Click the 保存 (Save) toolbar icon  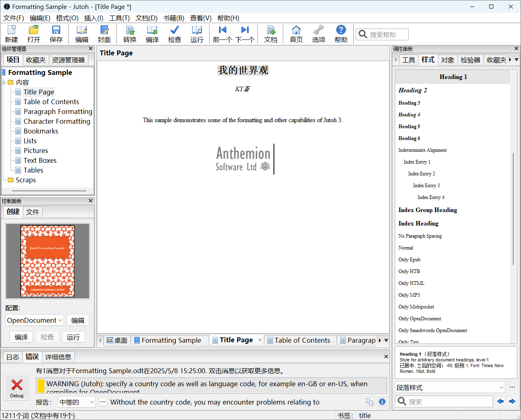pos(56,34)
